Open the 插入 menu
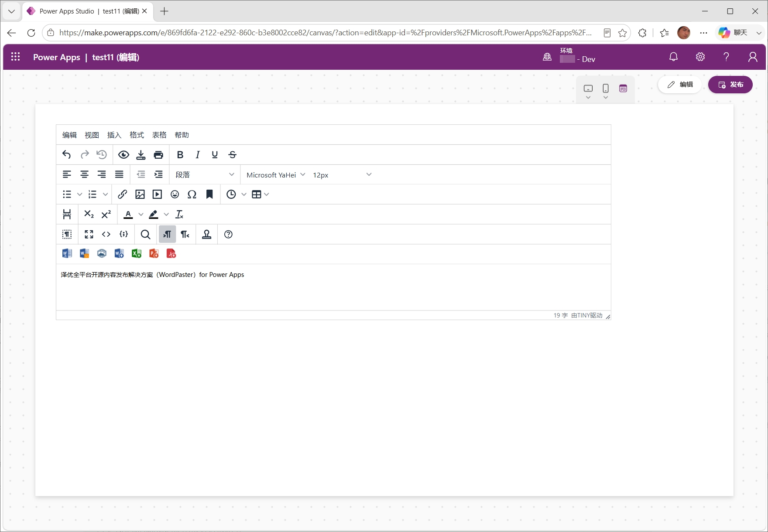Image resolution: width=768 pixels, height=532 pixels. [114, 135]
